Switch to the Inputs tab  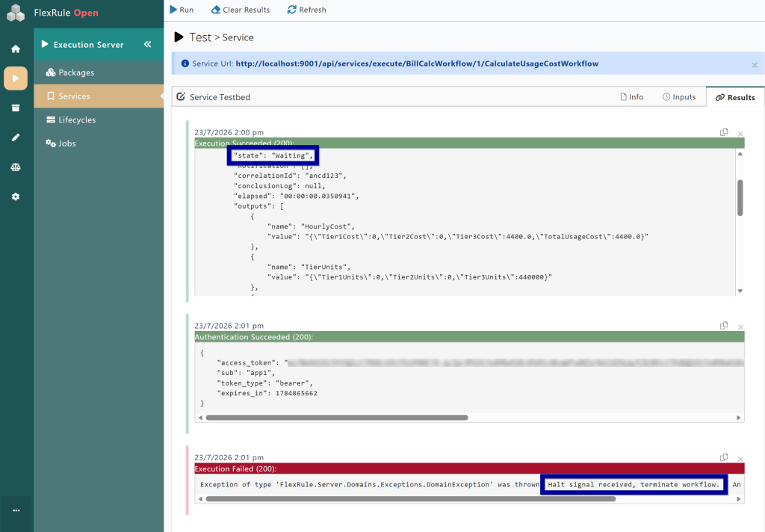678,97
